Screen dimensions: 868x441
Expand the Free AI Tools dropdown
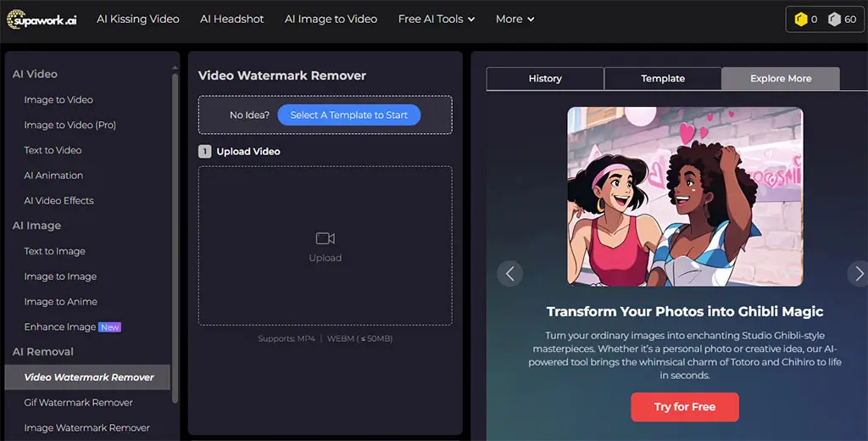tap(437, 20)
